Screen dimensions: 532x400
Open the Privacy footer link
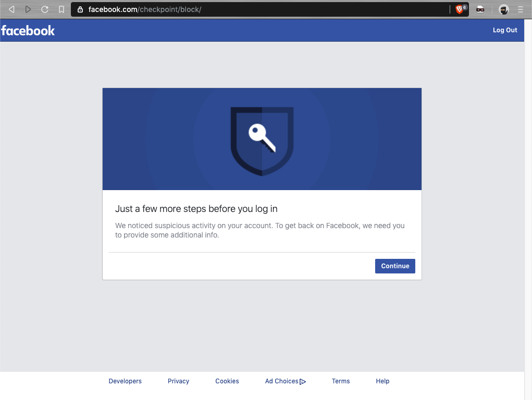[x=178, y=381]
